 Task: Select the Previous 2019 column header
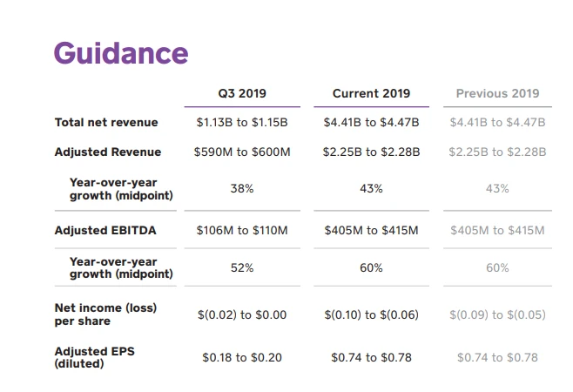point(497,93)
